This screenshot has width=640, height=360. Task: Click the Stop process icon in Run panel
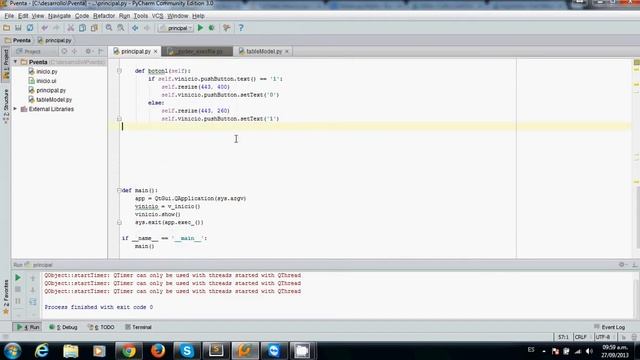(18, 289)
